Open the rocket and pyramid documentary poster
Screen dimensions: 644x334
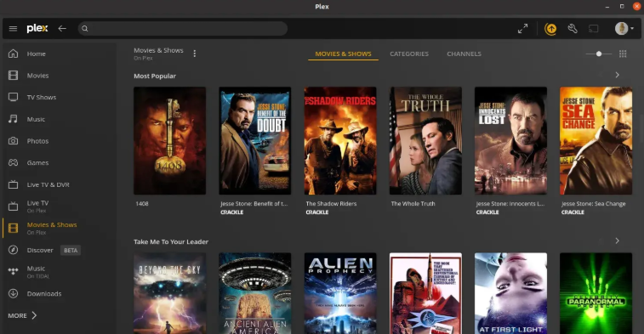(425, 293)
